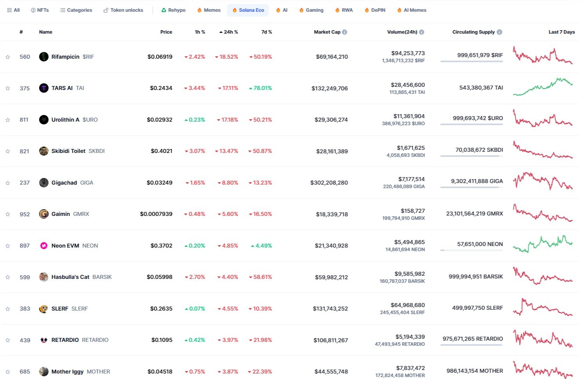Select the RWA category
This screenshot has width=588, height=379.
coord(344,10)
